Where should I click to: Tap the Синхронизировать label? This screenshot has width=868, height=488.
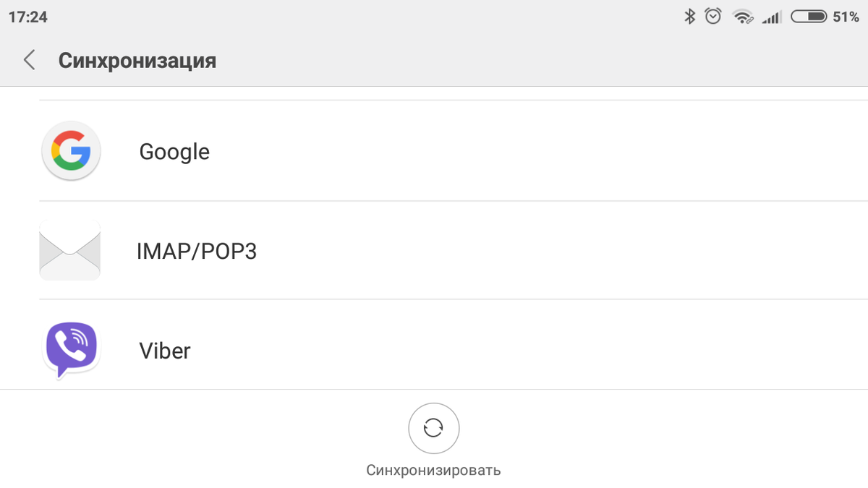pyautogui.click(x=433, y=470)
